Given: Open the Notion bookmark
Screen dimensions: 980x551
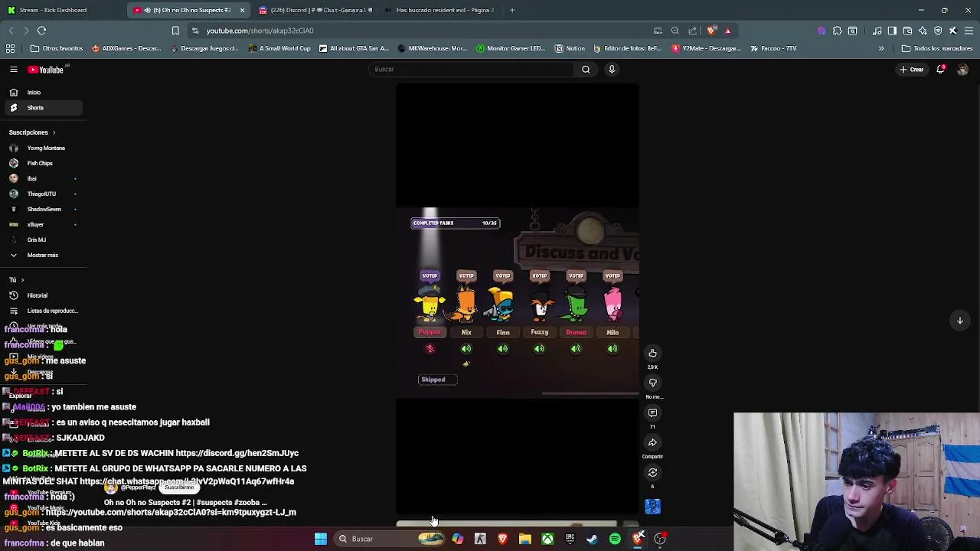Looking at the screenshot, I should (570, 48).
